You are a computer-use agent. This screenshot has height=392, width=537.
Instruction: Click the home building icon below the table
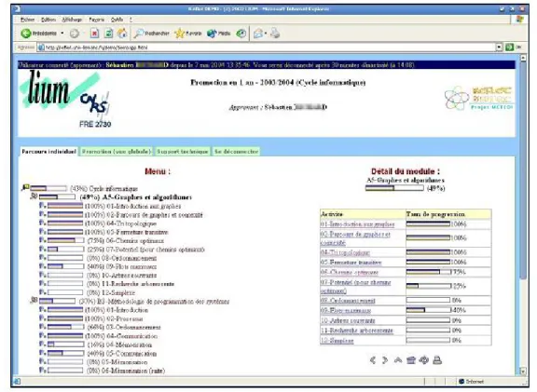tap(411, 359)
